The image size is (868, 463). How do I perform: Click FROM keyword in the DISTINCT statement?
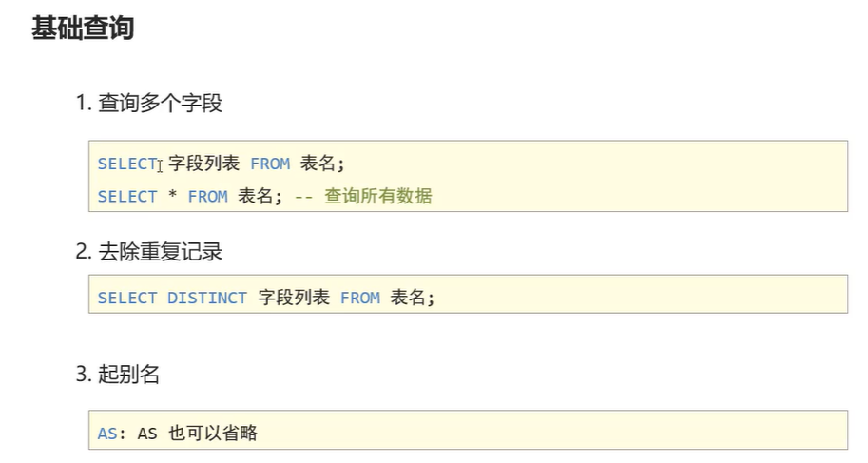click(359, 298)
